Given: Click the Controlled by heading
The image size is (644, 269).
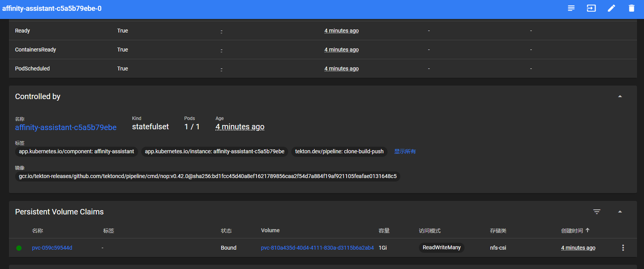Looking at the screenshot, I should pos(38,96).
